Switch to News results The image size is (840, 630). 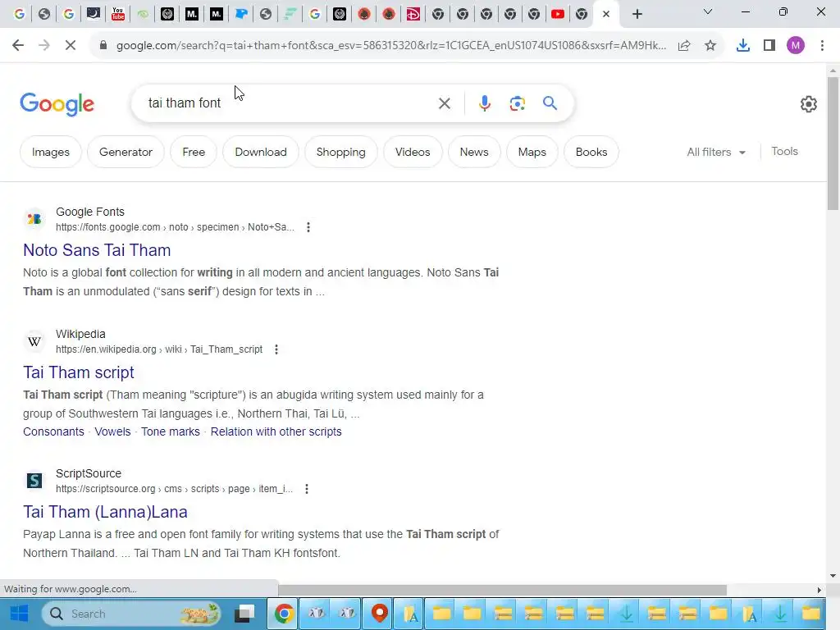(x=474, y=152)
